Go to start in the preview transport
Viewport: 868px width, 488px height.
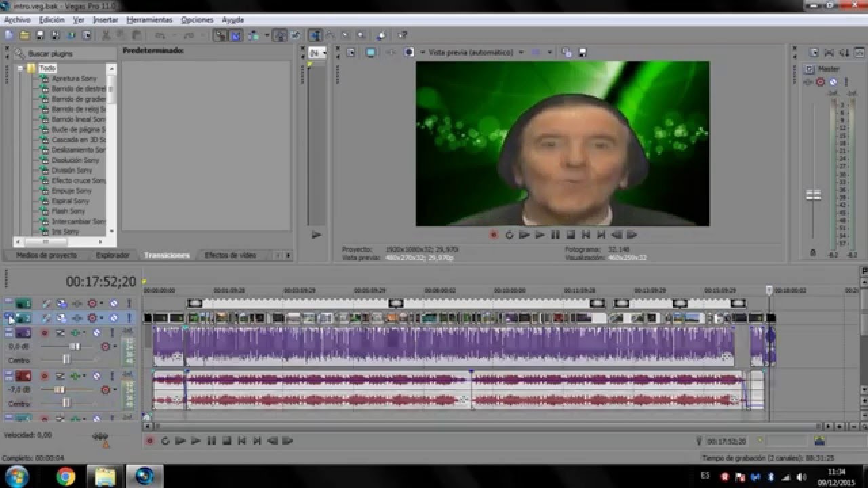tap(586, 235)
